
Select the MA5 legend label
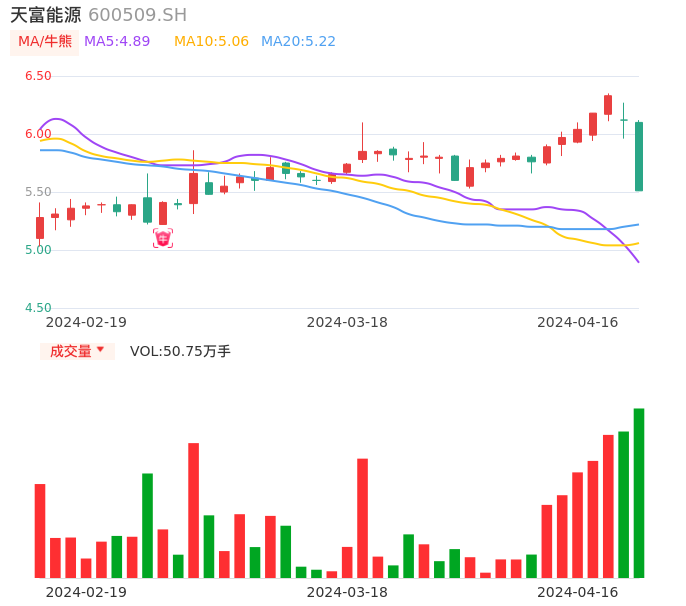coord(117,42)
